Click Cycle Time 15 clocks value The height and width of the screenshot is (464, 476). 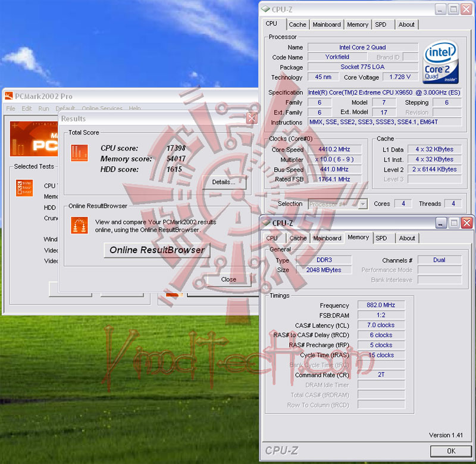click(x=381, y=355)
